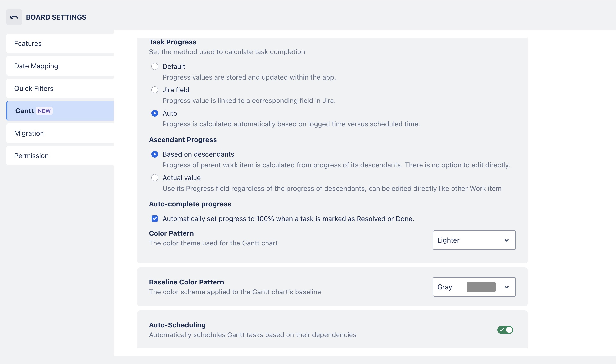Choose the Actual value ascendant progress option
This screenshot has width=616, height=364.
click(154, 178)
